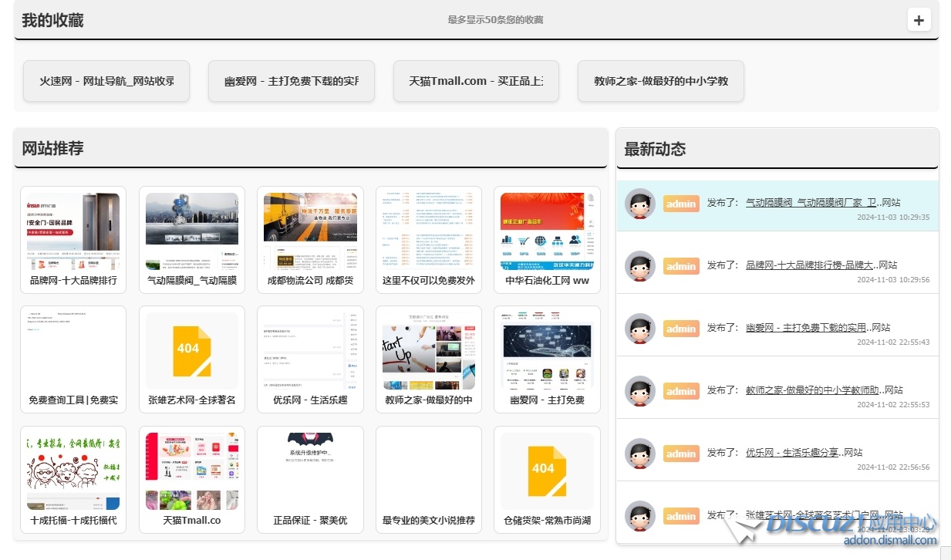Click the 我的收藏 section heading
The height and width of the screenshot is (560, 951).
coord(52,21)
